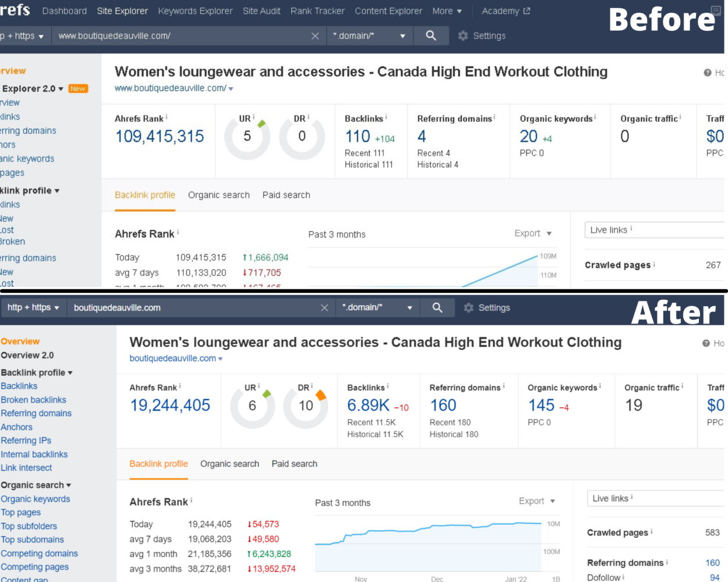Open the Live links dropdown in Before panel
Viewport: 728px width, 582px height.
coord(656,230)
